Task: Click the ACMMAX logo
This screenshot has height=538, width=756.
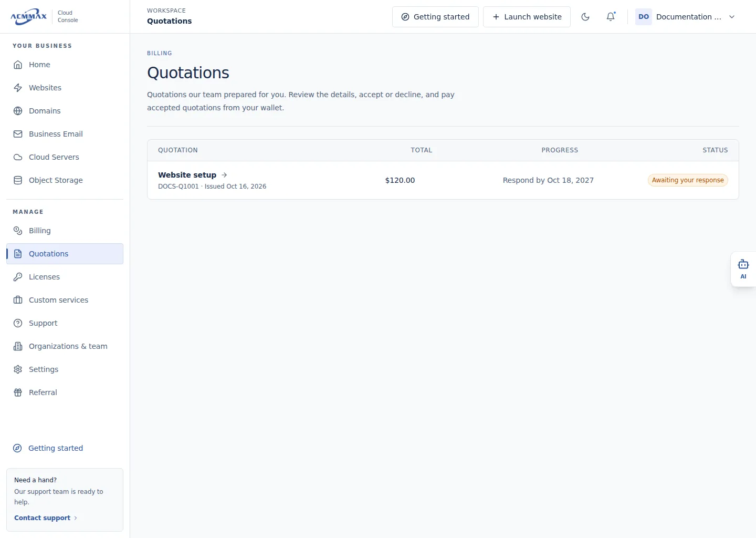Action: 29,16
